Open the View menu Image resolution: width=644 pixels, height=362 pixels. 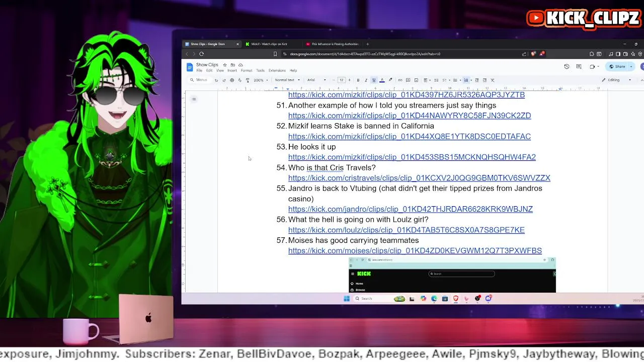(x=220, y=70)
